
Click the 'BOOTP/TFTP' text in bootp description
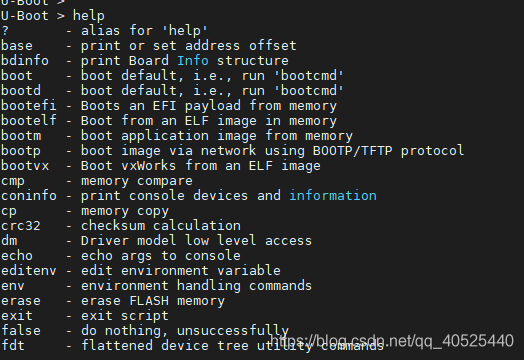click(353, 151)
